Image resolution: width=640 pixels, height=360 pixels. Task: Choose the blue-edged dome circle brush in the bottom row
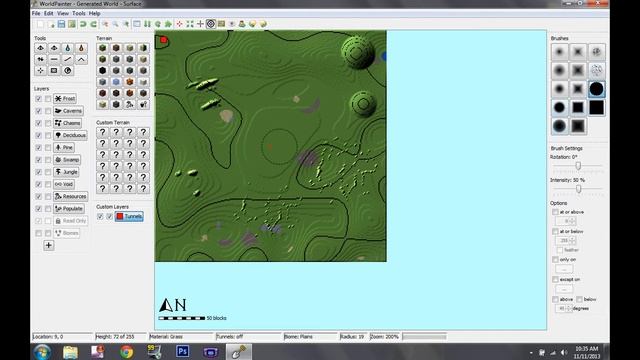point(559,126)
